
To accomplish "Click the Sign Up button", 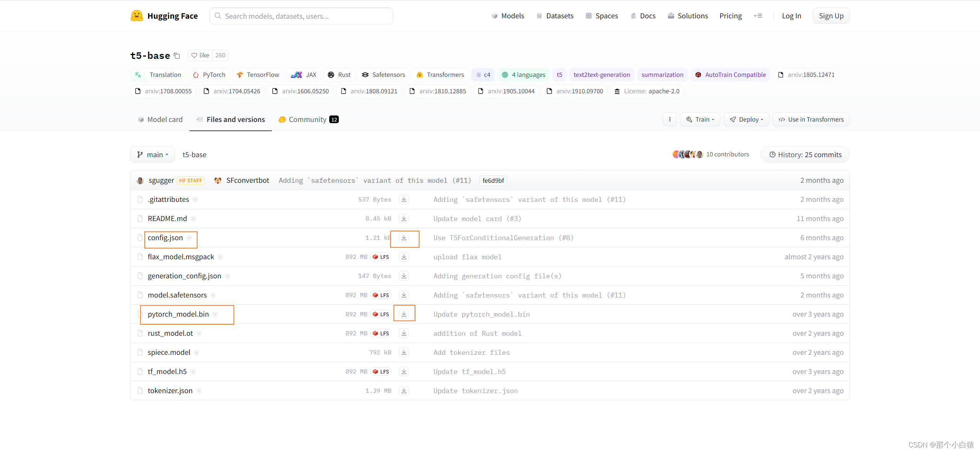I will click(x=831, y=16).
